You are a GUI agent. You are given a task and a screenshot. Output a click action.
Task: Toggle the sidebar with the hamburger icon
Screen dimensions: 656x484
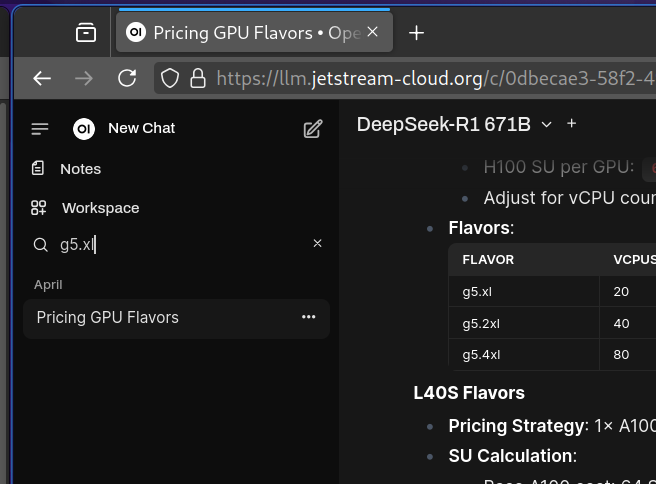coord(40,128)
